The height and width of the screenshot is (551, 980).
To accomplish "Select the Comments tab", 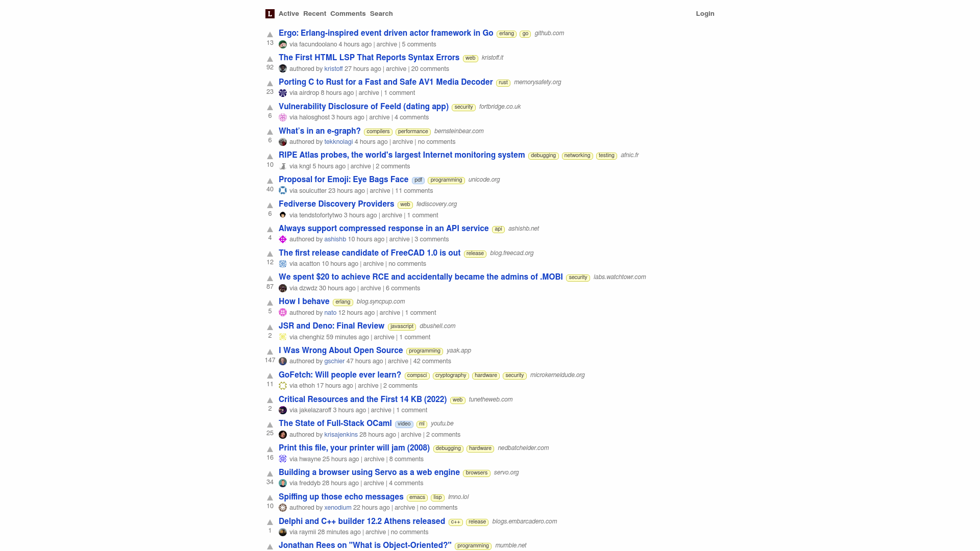I will [348, 13].
